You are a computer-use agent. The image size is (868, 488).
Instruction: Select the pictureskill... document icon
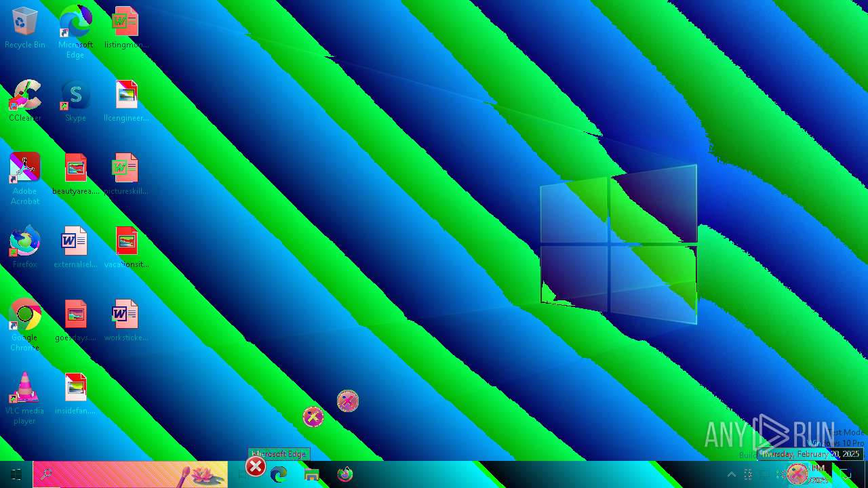(126, 174)
